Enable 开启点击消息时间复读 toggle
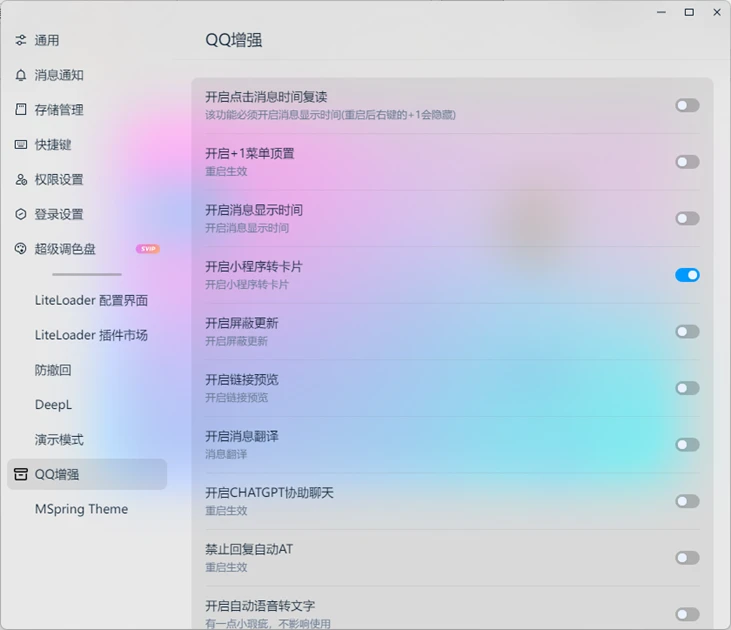The height and width of the screenshot is (630, 731). tap(687, 105)
